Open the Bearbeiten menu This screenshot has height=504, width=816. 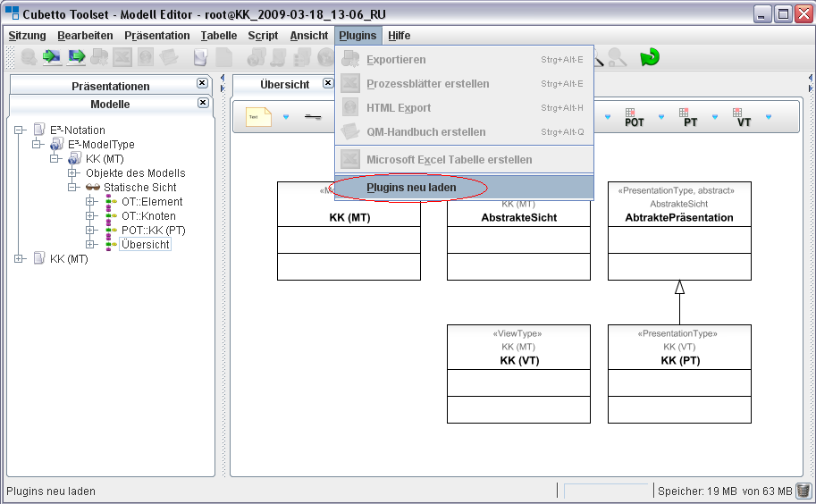click(x=85, y=36)
